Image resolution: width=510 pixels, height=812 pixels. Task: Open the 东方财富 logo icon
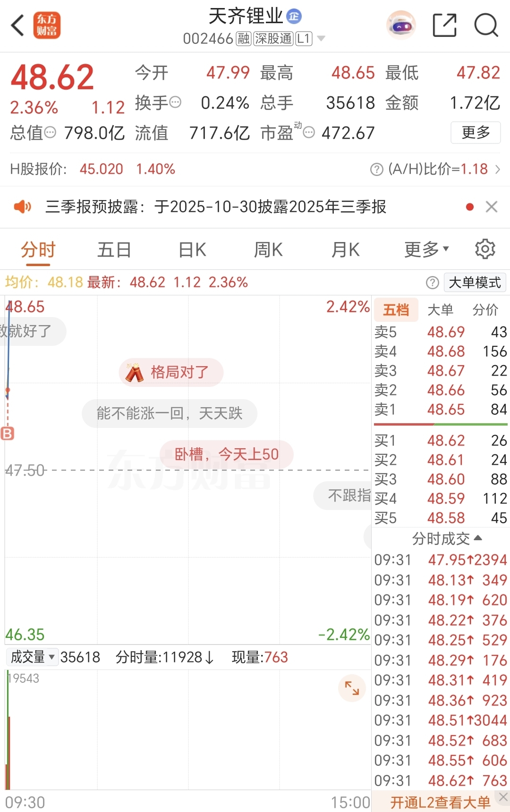point(47,25)
